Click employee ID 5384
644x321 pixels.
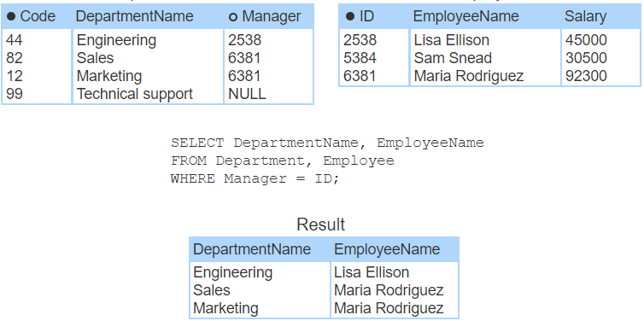coord(360,58)
